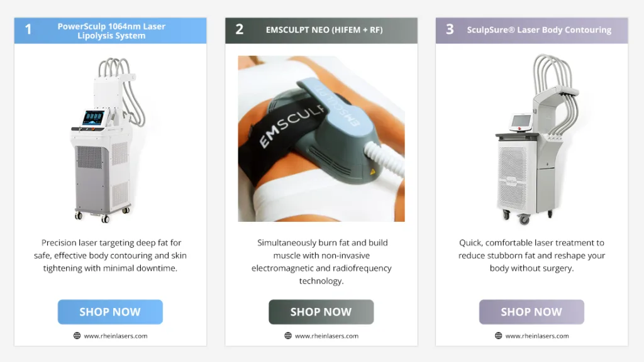Click the SculpSure Laser Body Contouring title

[x=539, y=30]
